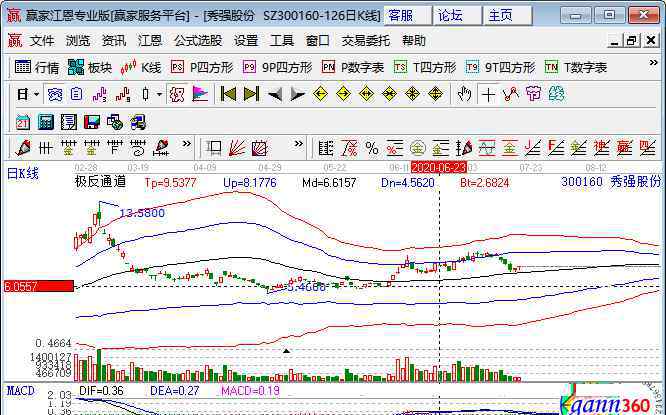
Task: Open the 9T四方形 tool
Action: (500, 67)
